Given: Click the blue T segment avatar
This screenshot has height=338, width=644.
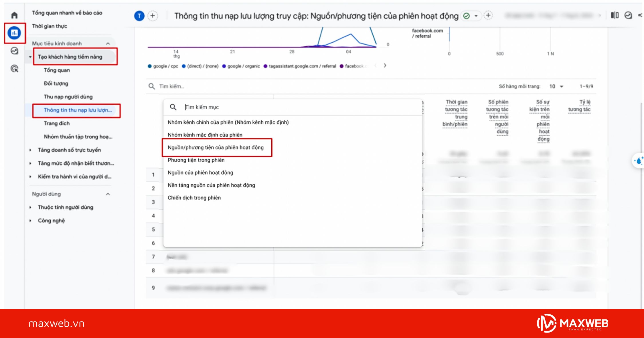Looking at the screenshot, I should click(139, 16).
